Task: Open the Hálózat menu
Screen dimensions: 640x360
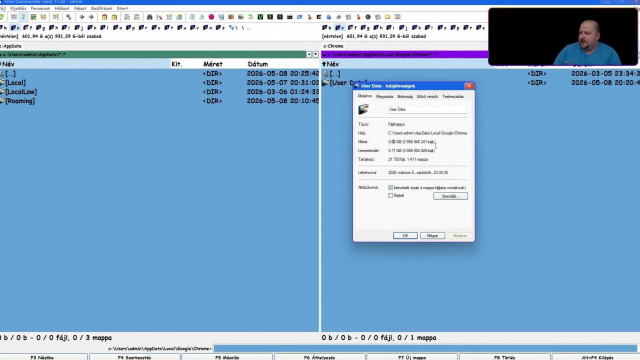Action: point(62,8)
